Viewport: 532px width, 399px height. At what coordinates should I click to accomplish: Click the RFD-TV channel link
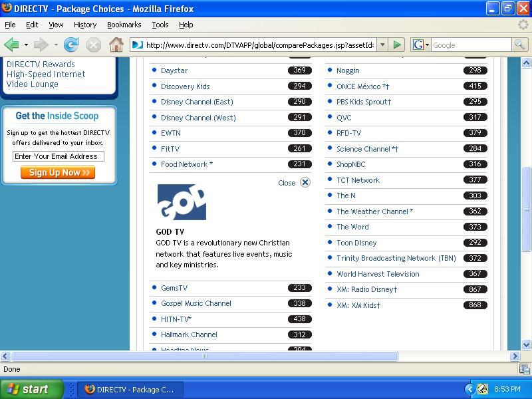tap(348, 133)
